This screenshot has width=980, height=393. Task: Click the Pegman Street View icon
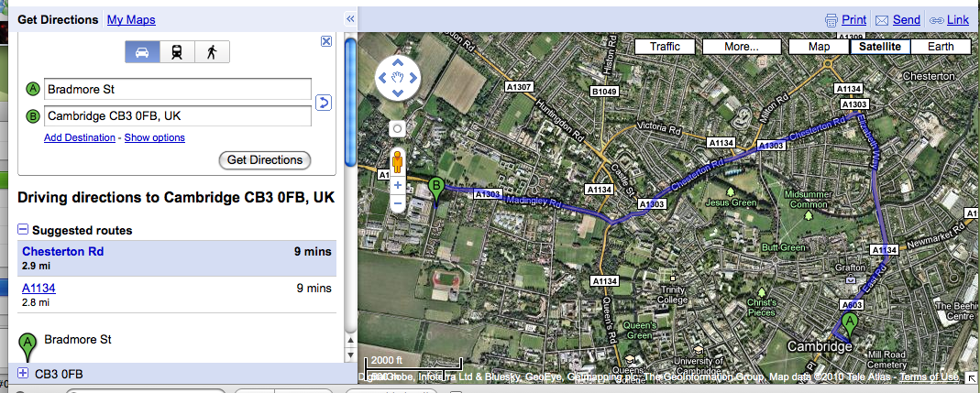tap(398, 162)
